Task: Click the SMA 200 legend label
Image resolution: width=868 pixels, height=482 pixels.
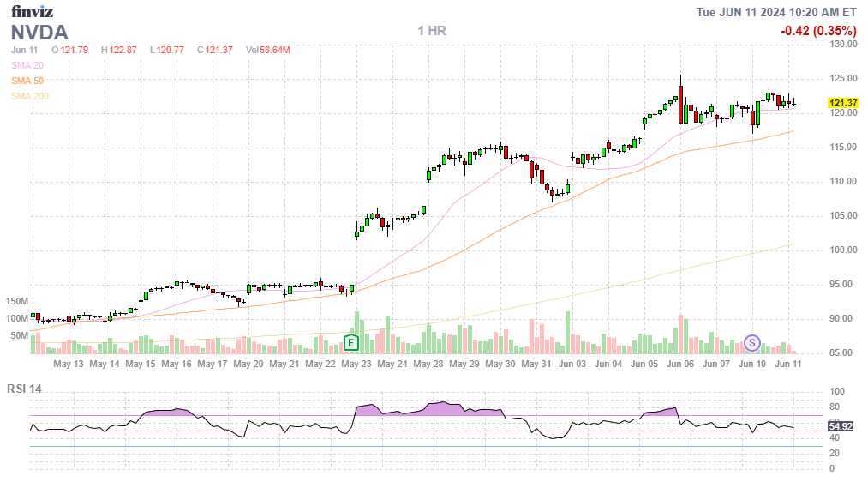Action: pos(29,96)
